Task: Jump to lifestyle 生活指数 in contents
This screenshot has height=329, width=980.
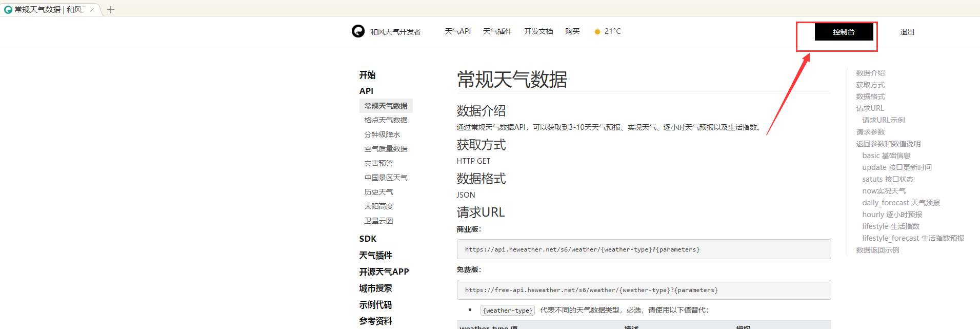Action: 891,226
